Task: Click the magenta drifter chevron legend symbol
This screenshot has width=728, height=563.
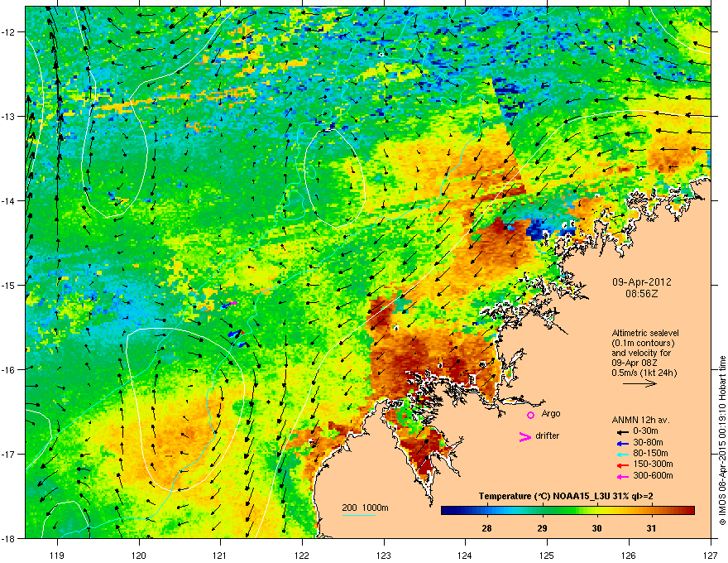Action: [525, 436]
